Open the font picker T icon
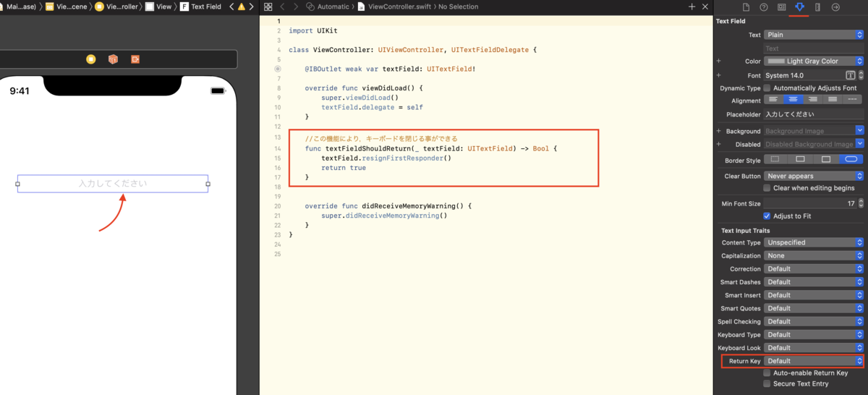868x395 pixels. [x=851, y=75]
